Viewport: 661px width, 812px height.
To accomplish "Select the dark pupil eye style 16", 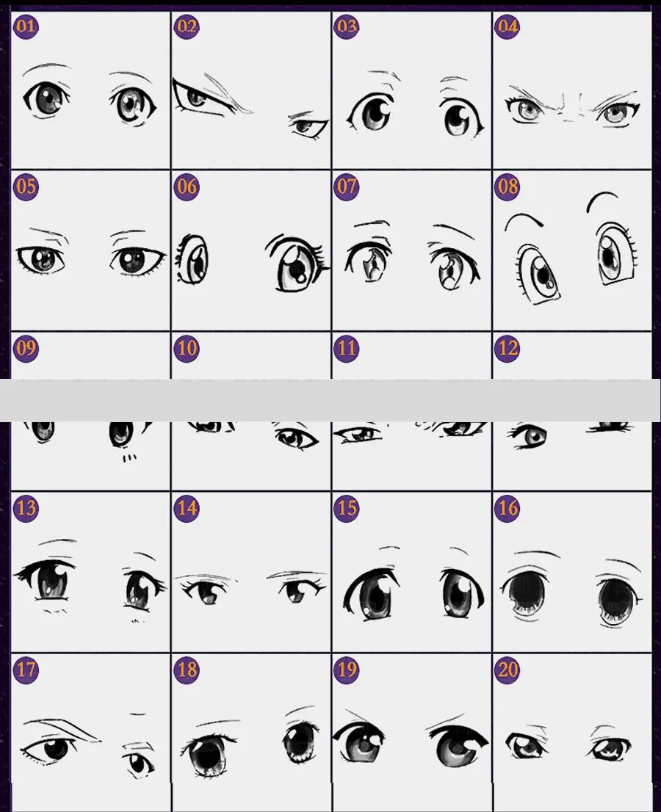I will tap(572, 572).
